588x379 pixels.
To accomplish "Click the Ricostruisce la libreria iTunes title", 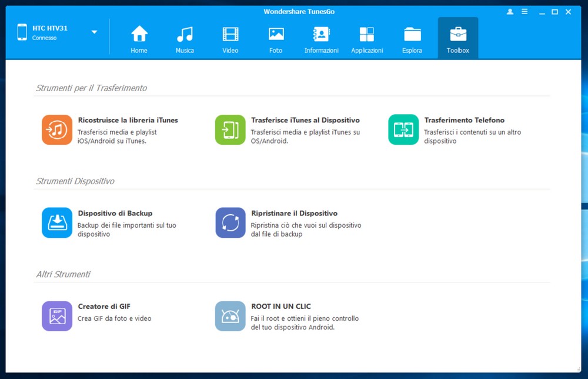I will (x=128, y=120).
